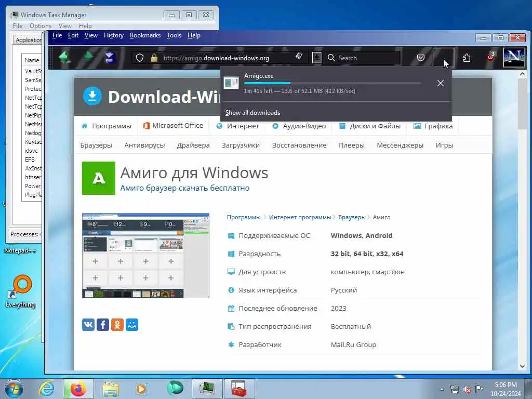Click the Драйвера submenu link
Image resolution: width=532 pixels, height=399 pixels.
(x=193, y=145)
